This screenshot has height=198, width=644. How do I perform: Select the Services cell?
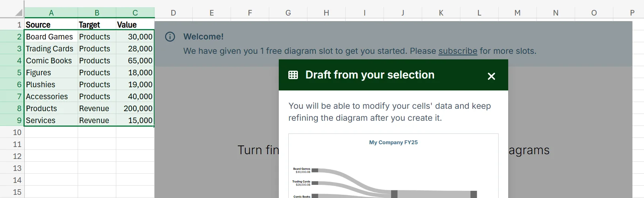[x=51, y=120]
